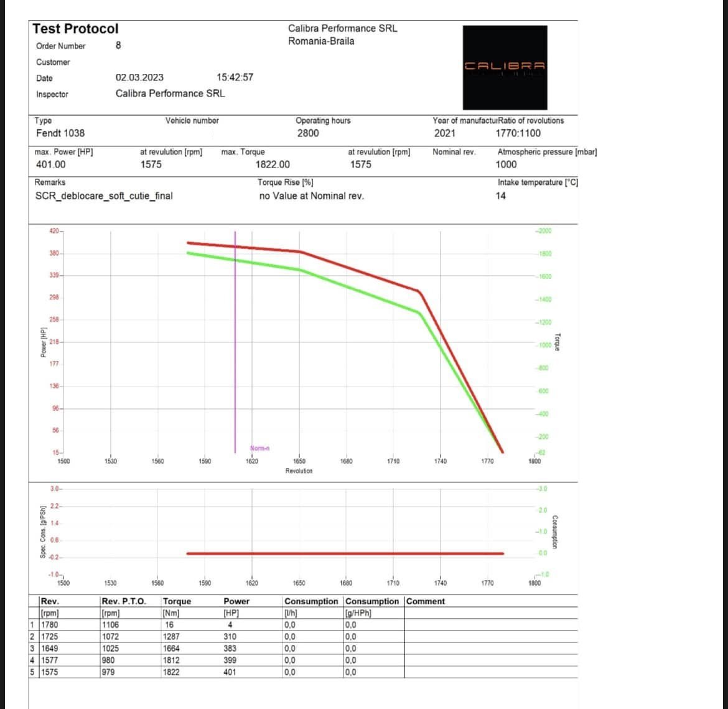
Task: Click P.T.O. cell '1025'
Action: (x=111, y=649)
